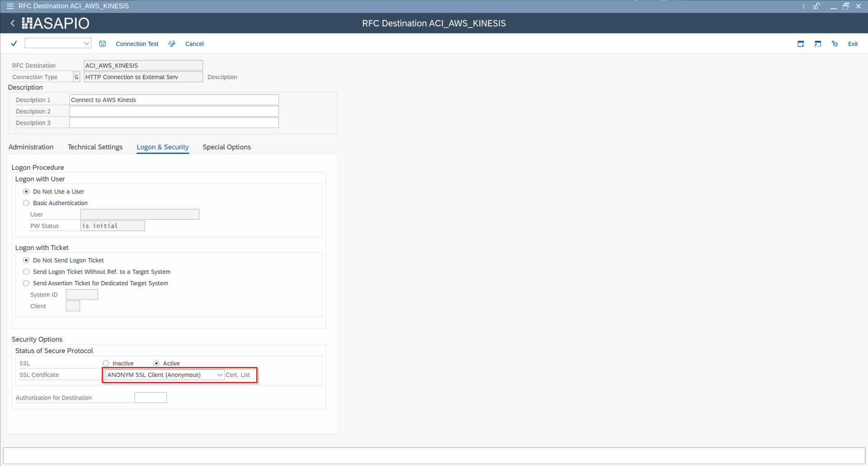The height and width of the screenshot is (466, 868).
Task: Save with the floppy disk icon
Action: coord(103,44)
